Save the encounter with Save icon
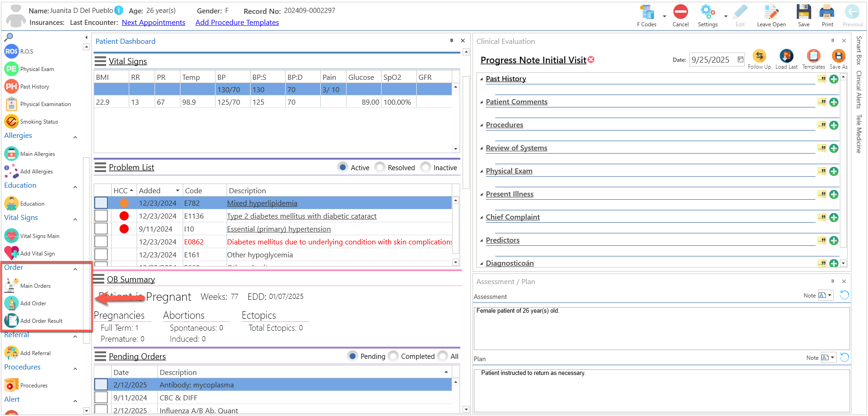Screen dimensions: 868x416 coord(803,16)
